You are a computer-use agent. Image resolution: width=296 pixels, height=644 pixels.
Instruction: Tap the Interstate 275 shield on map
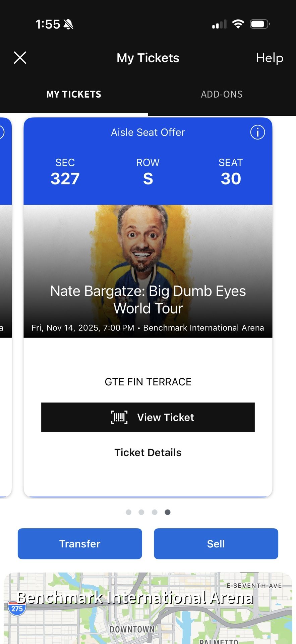pyautogui.click(x=17, y=608)
